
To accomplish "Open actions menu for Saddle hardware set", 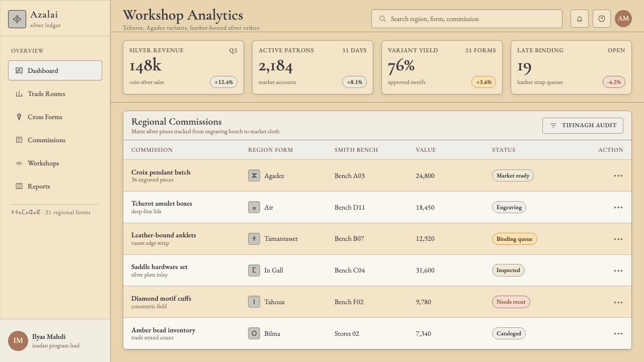I will coord(618,270).
